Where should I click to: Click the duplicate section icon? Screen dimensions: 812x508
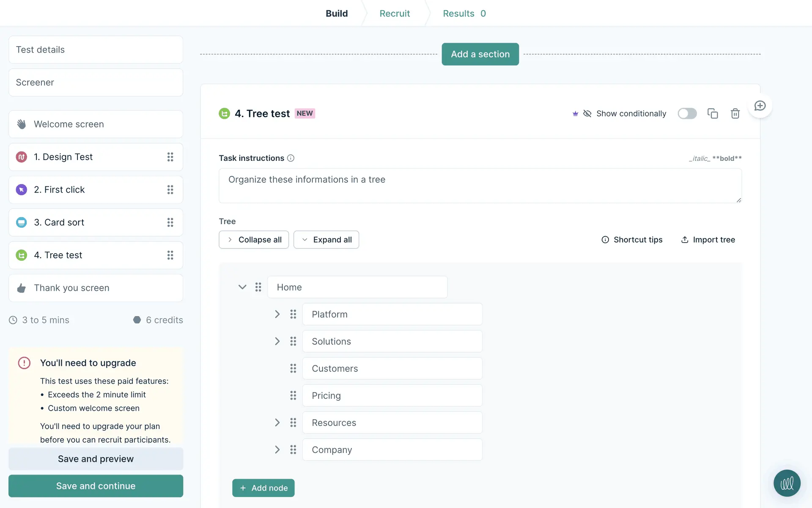713,113
